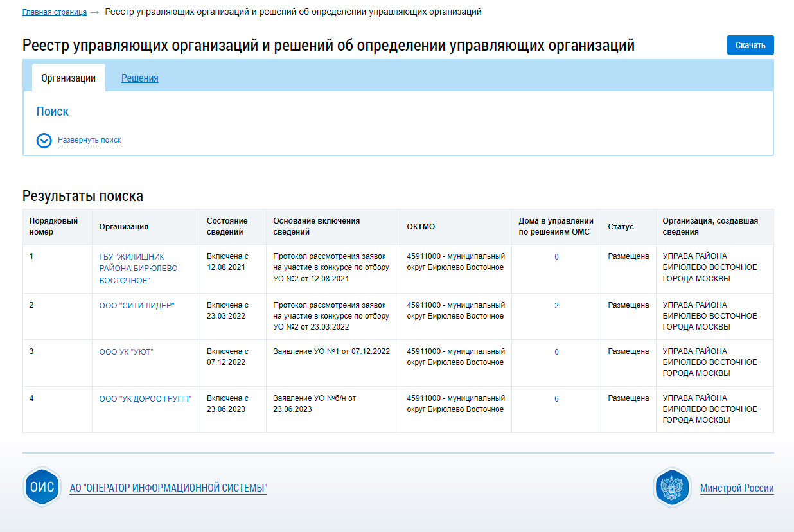
Task: Open АО "Оператор информационной системы" footer link
Action: click(x=168, y=488)
